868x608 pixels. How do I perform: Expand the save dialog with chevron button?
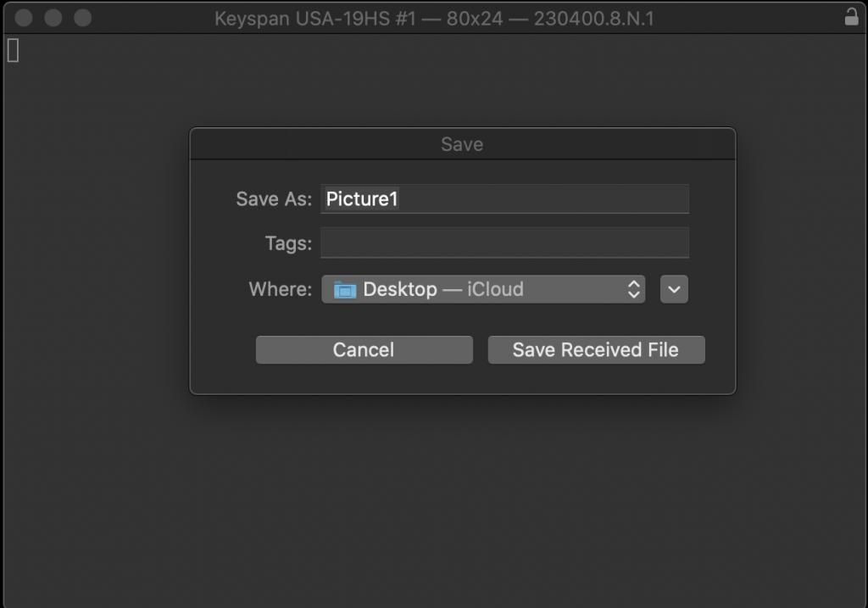pos(674,289)
